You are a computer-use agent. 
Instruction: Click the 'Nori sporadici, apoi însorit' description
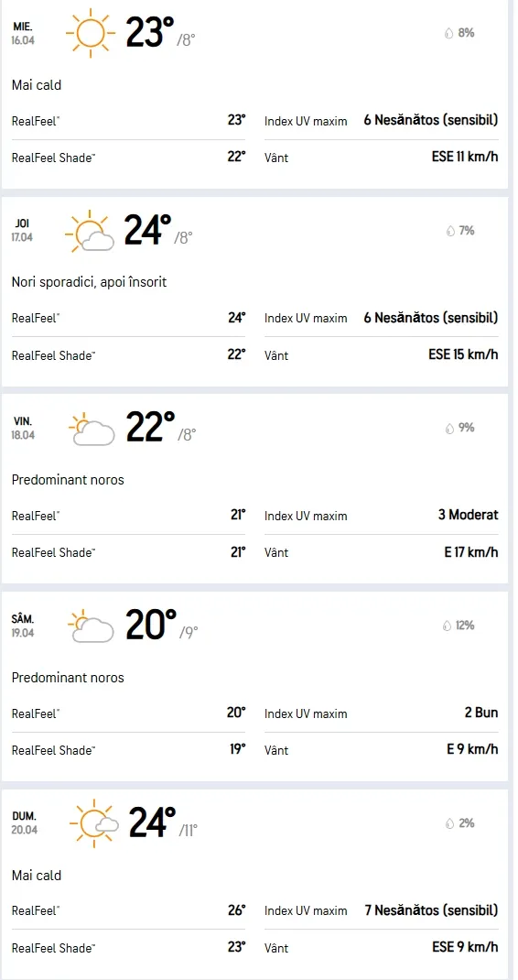point(90,282)
